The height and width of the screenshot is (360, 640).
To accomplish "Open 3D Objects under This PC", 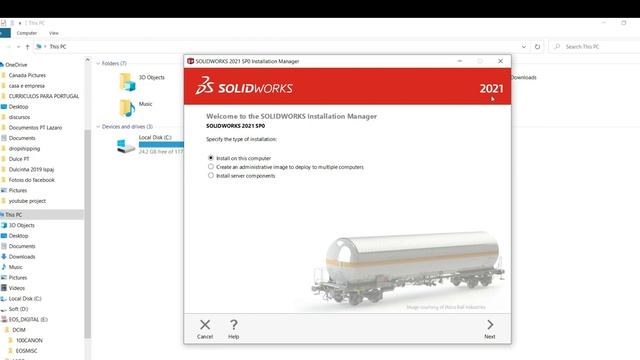I will (22, 225).
